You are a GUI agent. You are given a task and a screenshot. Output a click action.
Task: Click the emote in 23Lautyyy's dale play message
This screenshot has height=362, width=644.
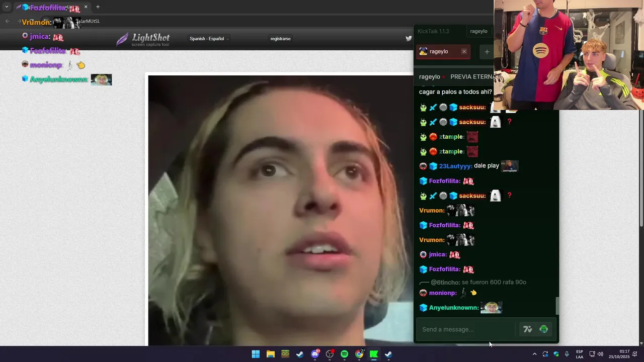pyautogui.click(x=509, y=166)
